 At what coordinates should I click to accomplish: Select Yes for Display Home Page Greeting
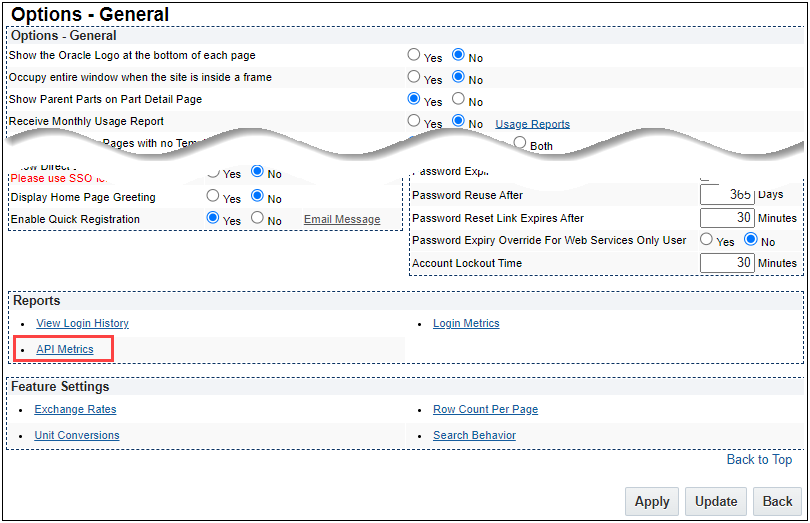213,195
